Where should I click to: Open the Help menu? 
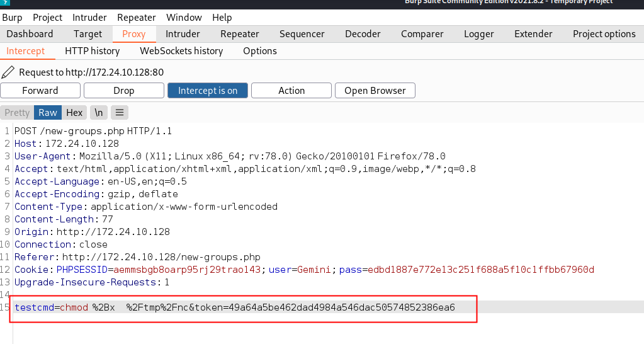pos(222,18)
